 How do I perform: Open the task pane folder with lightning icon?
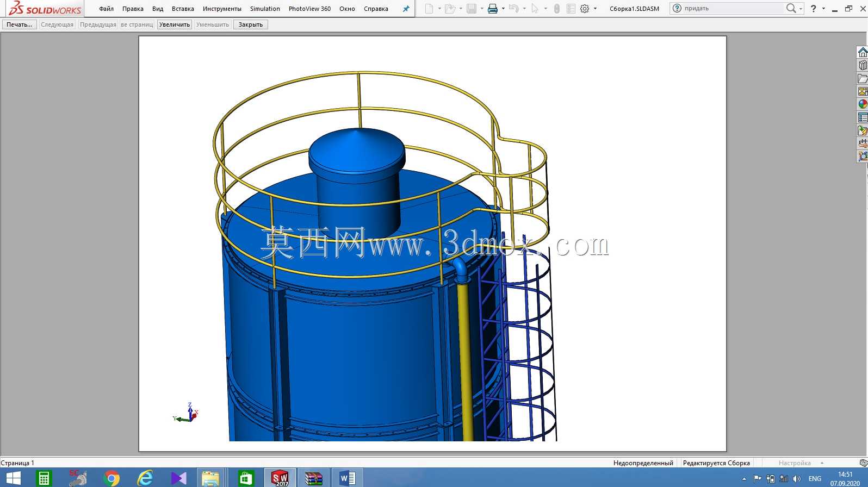click(x=863, y=130)
